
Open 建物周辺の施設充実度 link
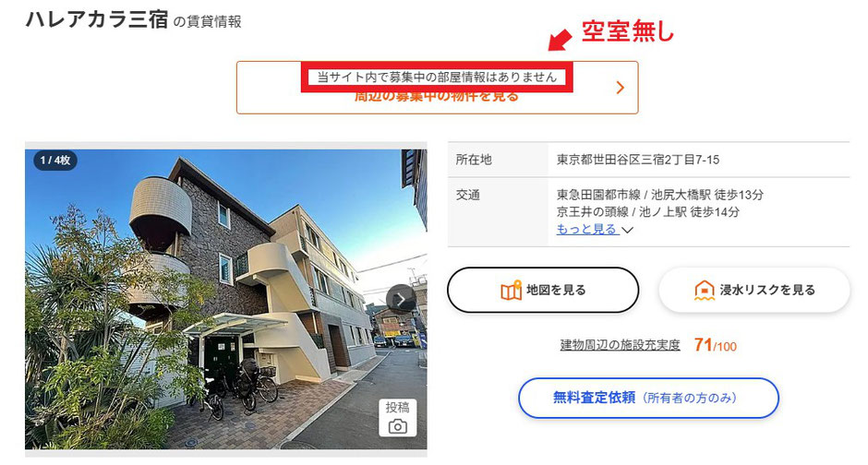(620, 345)
